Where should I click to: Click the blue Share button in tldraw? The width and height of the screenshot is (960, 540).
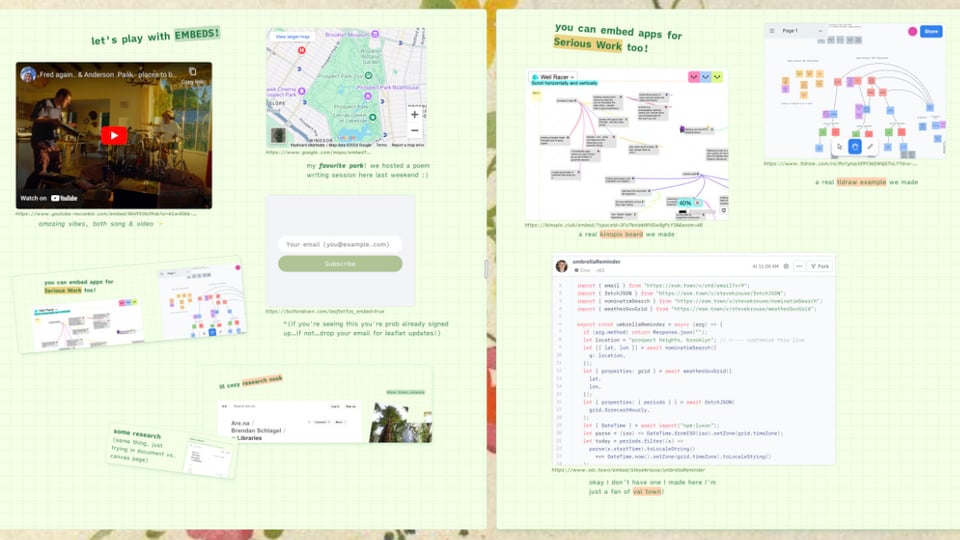pos(931,31)
